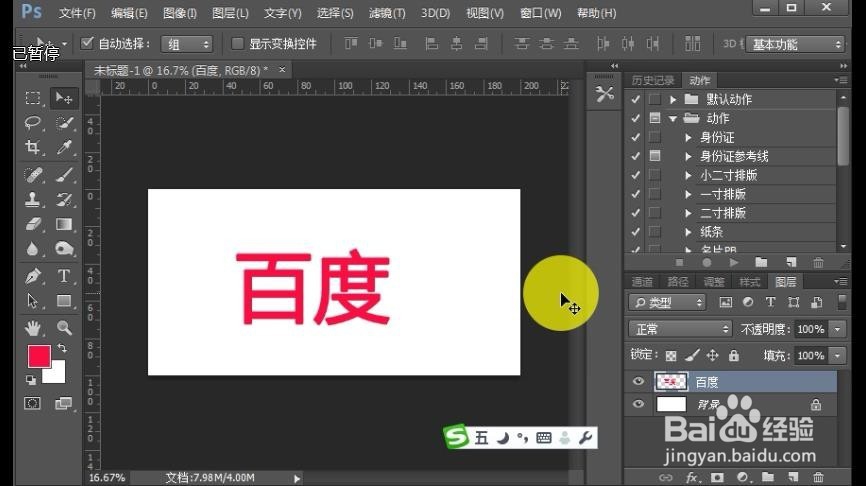This screenshot has height=486, width=866.
Task: Expand the 默认动作 action set
Action: [x=673, y=100]
